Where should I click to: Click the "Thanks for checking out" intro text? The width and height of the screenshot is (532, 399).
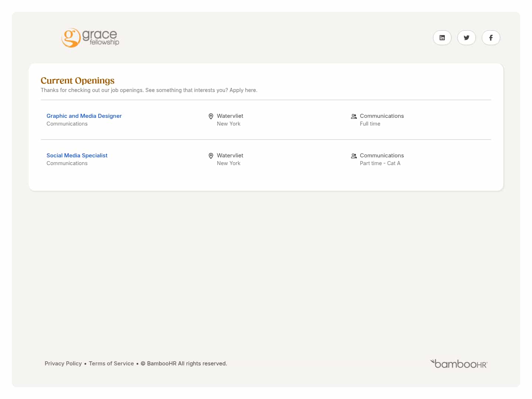pos(149,90)
